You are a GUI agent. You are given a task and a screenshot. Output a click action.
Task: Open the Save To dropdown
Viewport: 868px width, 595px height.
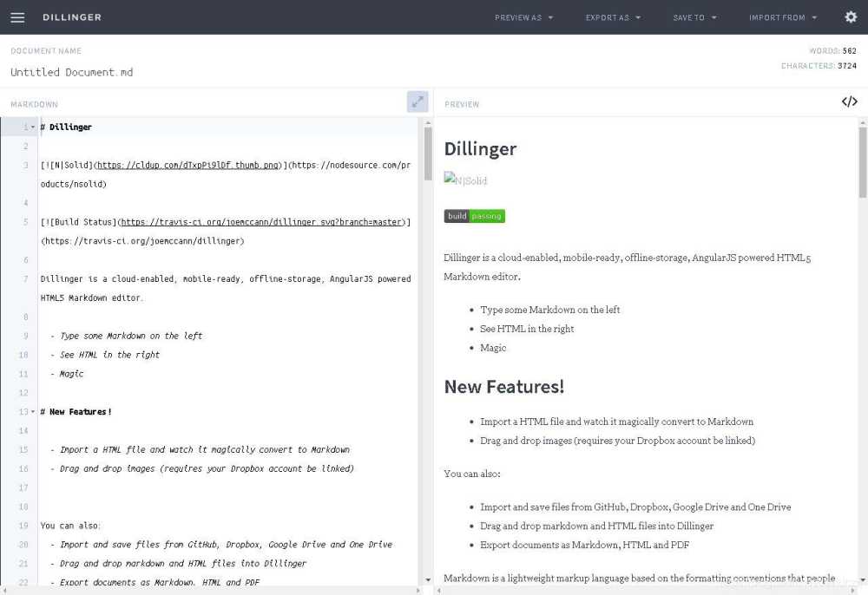pyautogui.click(x=694, y=17)
